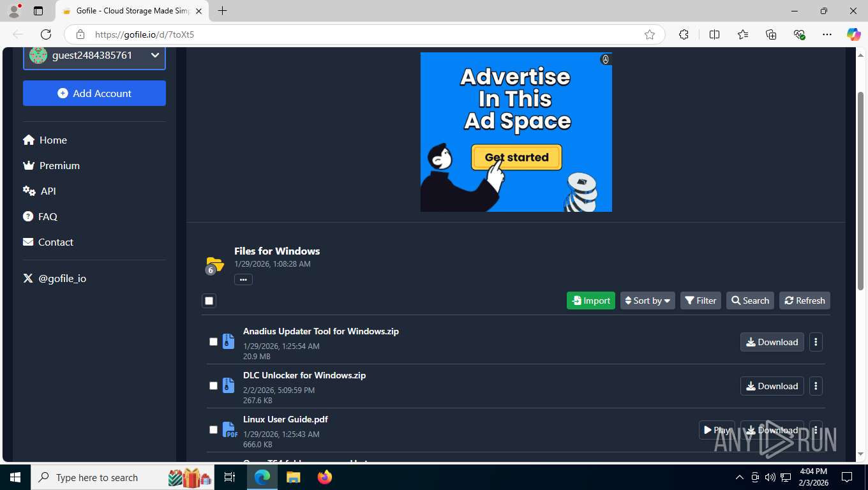Open a new tab with the plus icon
Viewport: 868px width, 490px height.
222,11
